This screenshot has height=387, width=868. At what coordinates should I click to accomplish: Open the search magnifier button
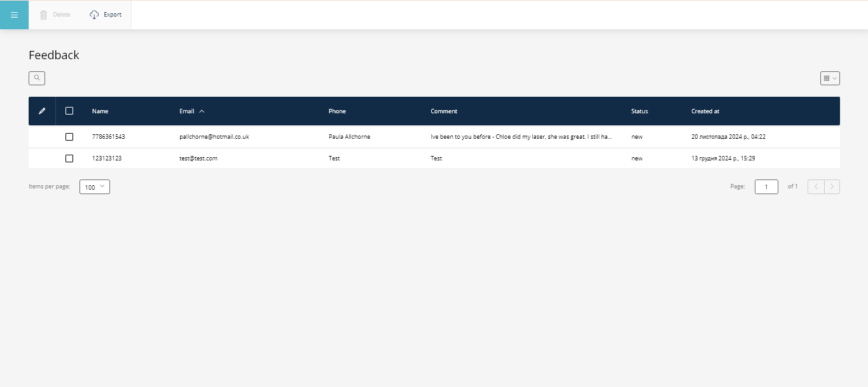[x=37, y=78]
